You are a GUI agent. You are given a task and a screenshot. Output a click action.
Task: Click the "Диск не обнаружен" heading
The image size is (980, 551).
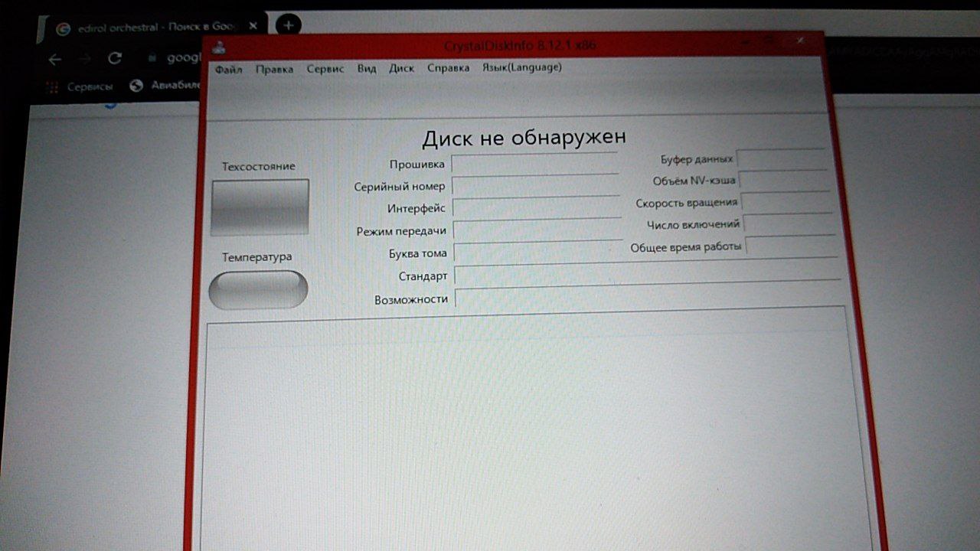tap(524, 137)
